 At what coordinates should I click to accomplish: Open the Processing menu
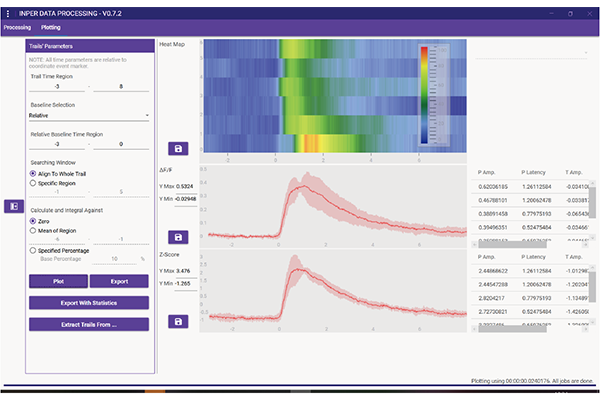pos(18,27)
